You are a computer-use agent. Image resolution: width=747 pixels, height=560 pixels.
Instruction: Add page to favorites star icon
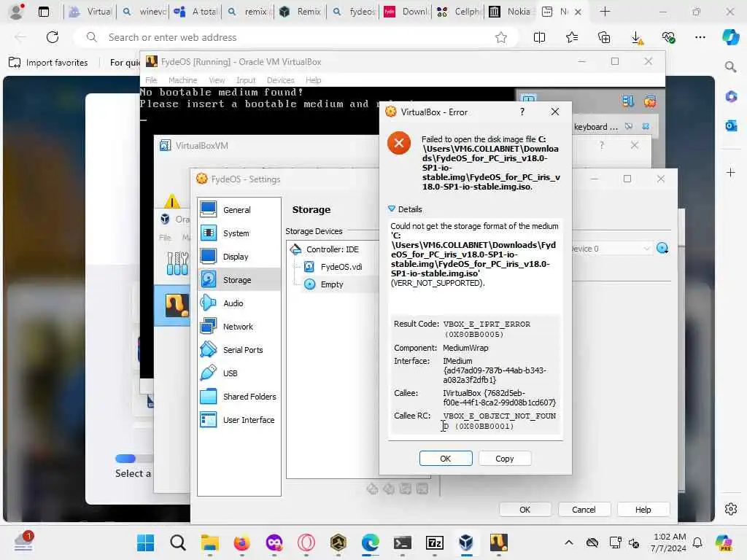point(500,37)
